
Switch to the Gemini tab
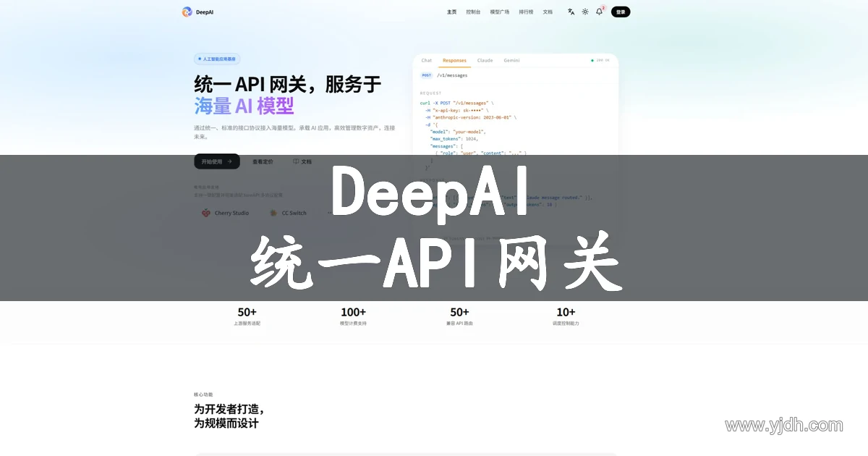(x=511, y=61)
